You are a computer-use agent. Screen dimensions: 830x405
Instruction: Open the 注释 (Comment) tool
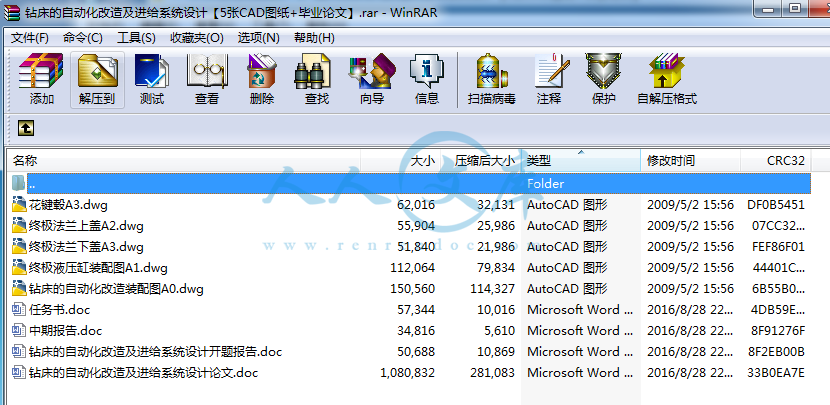551,79
